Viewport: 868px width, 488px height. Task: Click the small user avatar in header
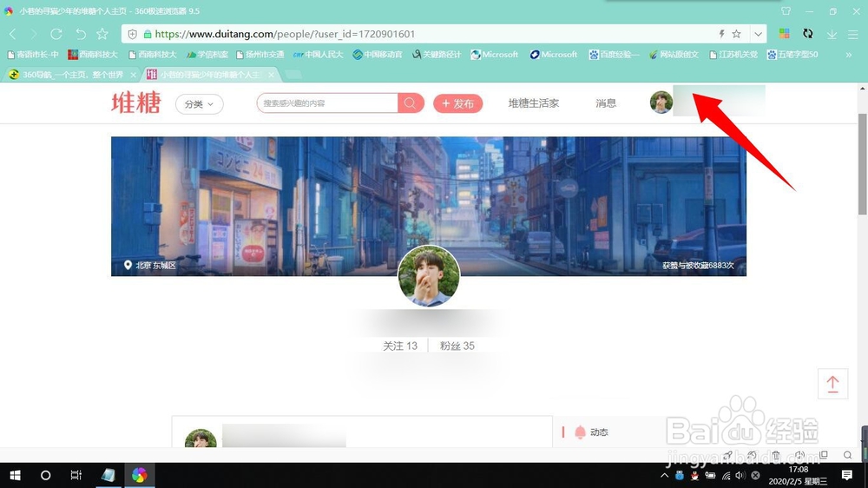point(661,102)
